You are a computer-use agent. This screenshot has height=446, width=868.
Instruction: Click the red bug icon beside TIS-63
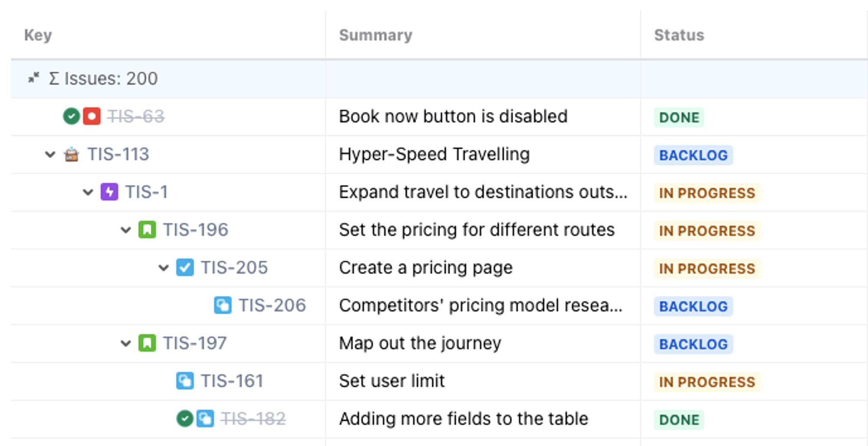point(92,116)
